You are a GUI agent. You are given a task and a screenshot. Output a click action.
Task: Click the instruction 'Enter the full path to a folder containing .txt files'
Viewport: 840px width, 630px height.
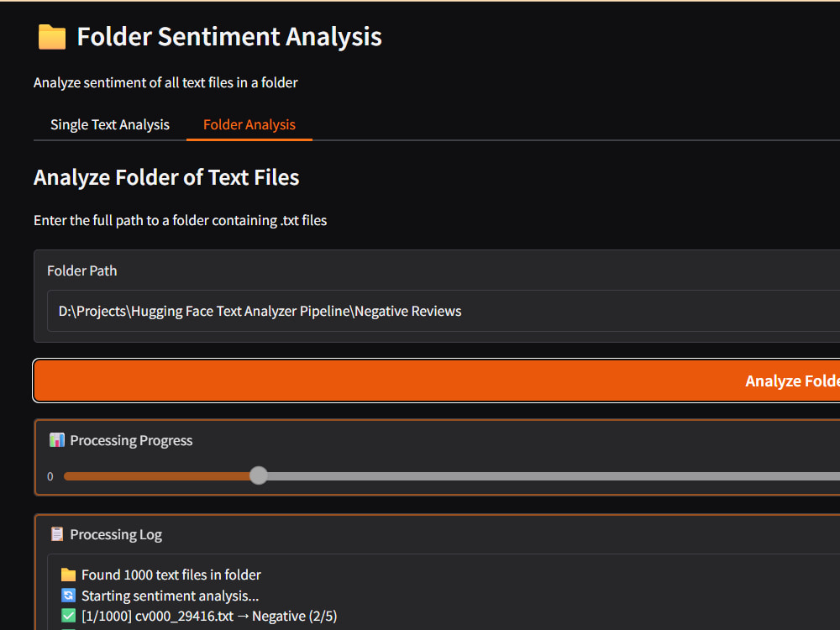(180, 220)
